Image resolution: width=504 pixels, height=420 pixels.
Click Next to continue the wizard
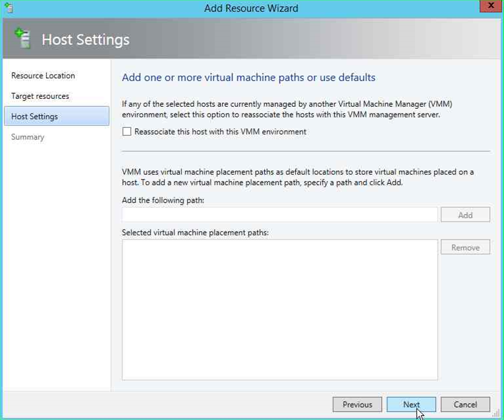coord(411,405)
